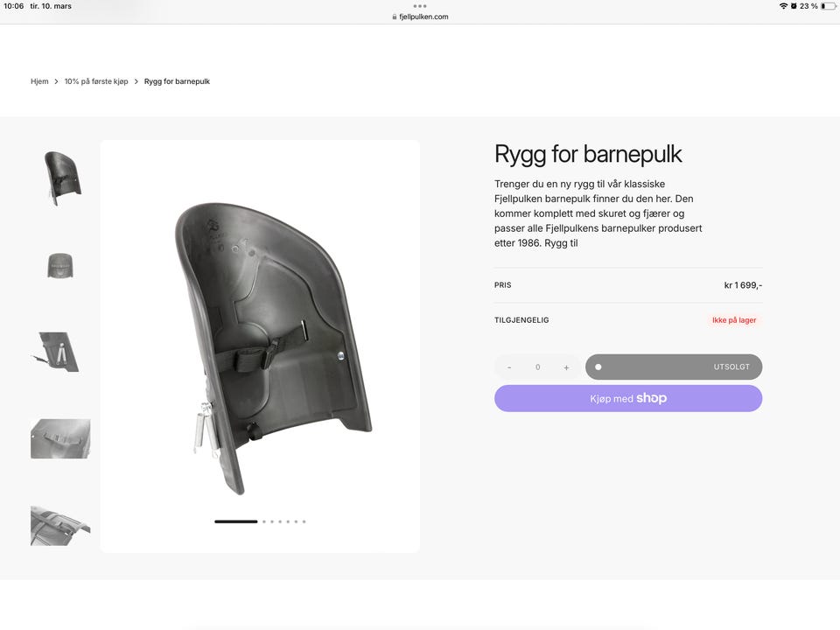
Task: Click the 'Rygg for barnepulk' breadcrumb
Action: click(177, 81)
